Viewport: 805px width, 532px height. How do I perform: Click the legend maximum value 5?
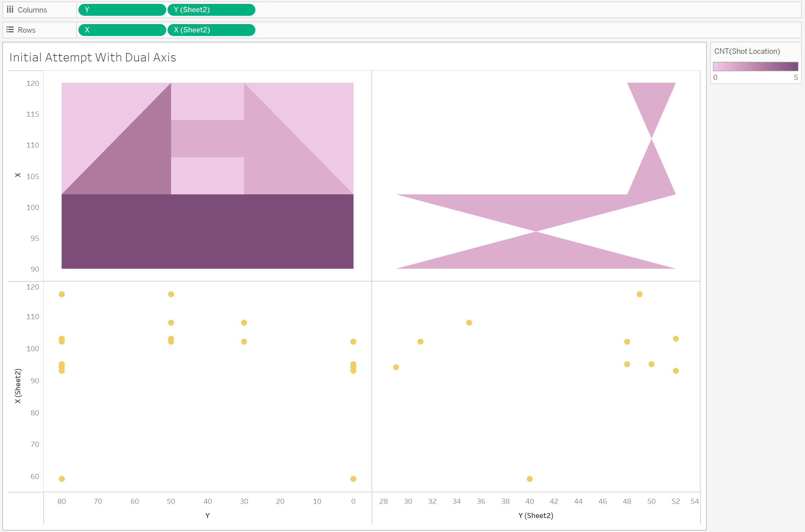click(796, 77)
